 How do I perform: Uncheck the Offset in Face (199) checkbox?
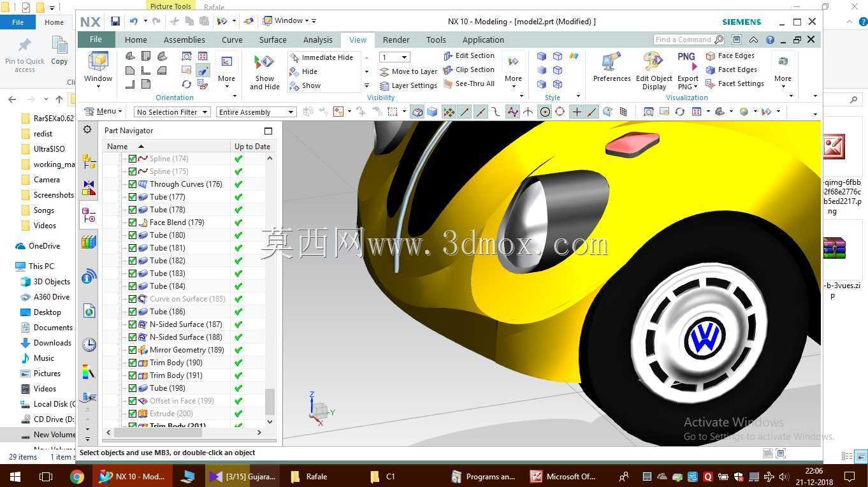coord(133,401)
